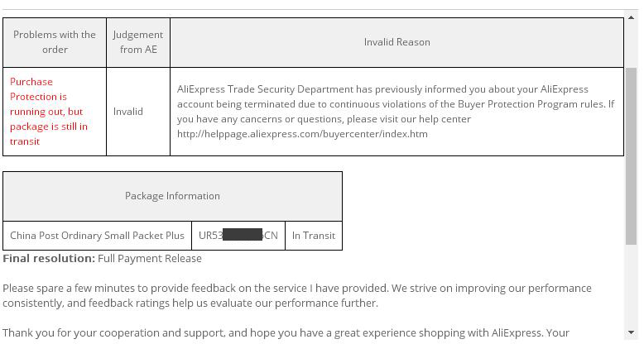This screenshot has height=344, width=644.
Task: Open the helppage.aliexpress.com buyercenter link
Action: [302, 134]
